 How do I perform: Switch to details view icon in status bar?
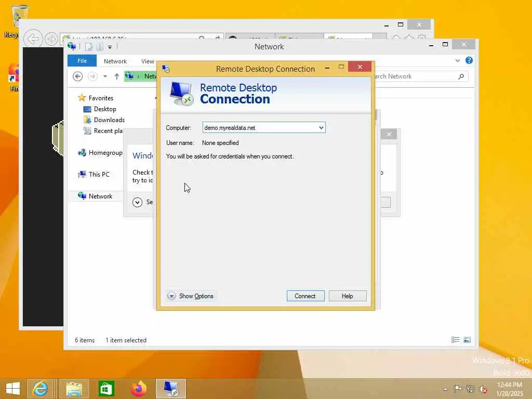455,340
